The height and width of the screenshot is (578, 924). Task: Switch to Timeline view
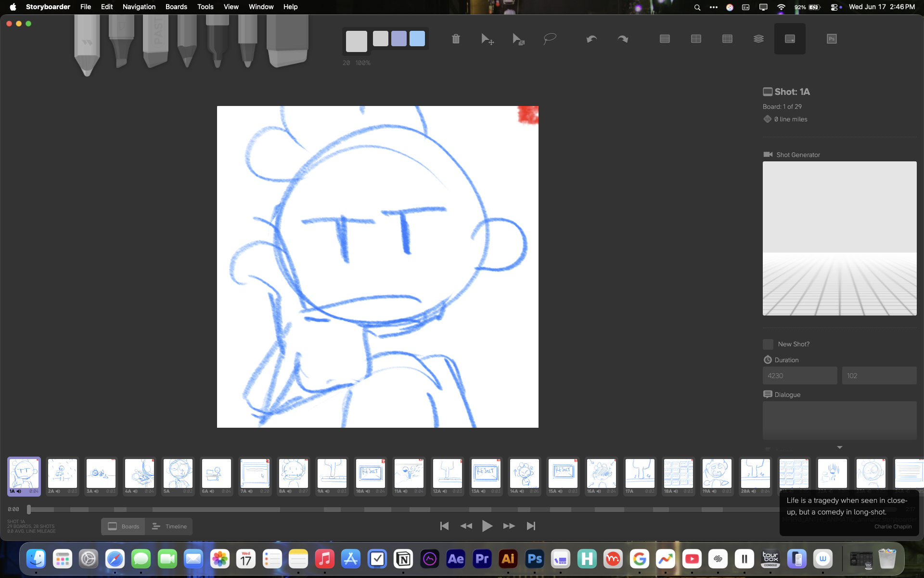(169, 526)
